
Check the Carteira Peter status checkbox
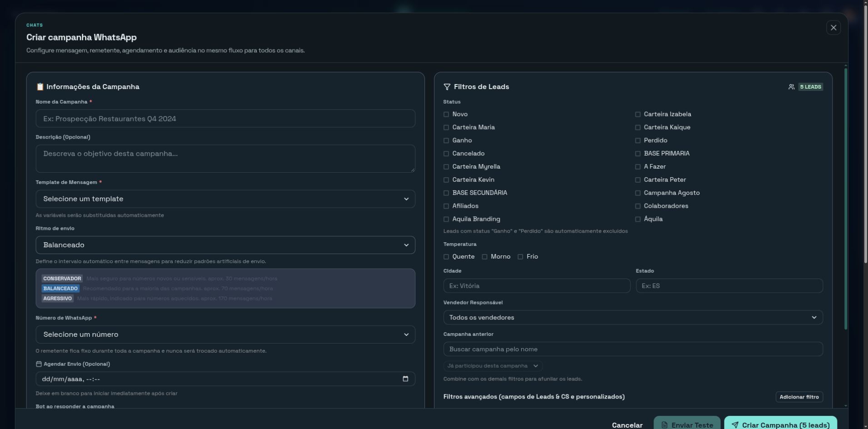pos(638,180)
